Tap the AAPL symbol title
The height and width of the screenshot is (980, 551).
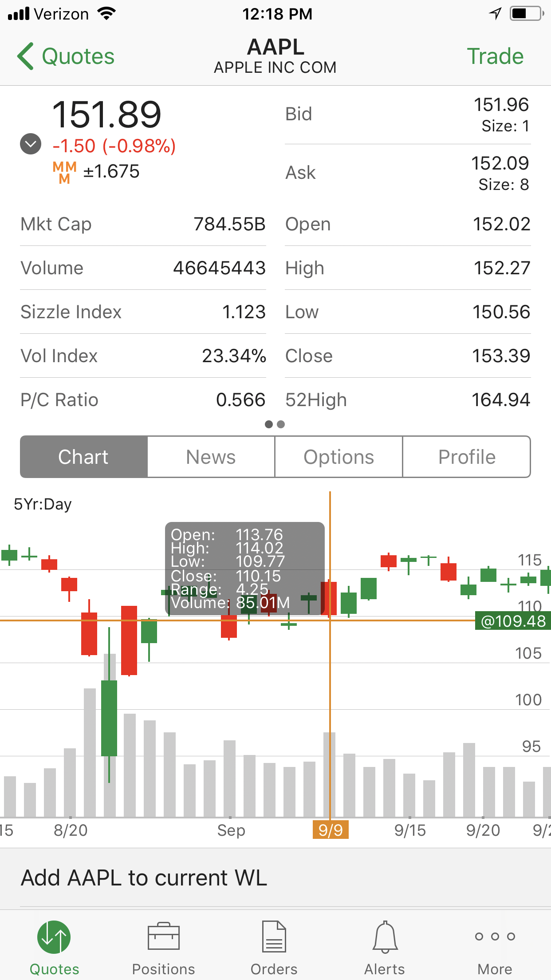pyautogui.click(x=275, y=47)
